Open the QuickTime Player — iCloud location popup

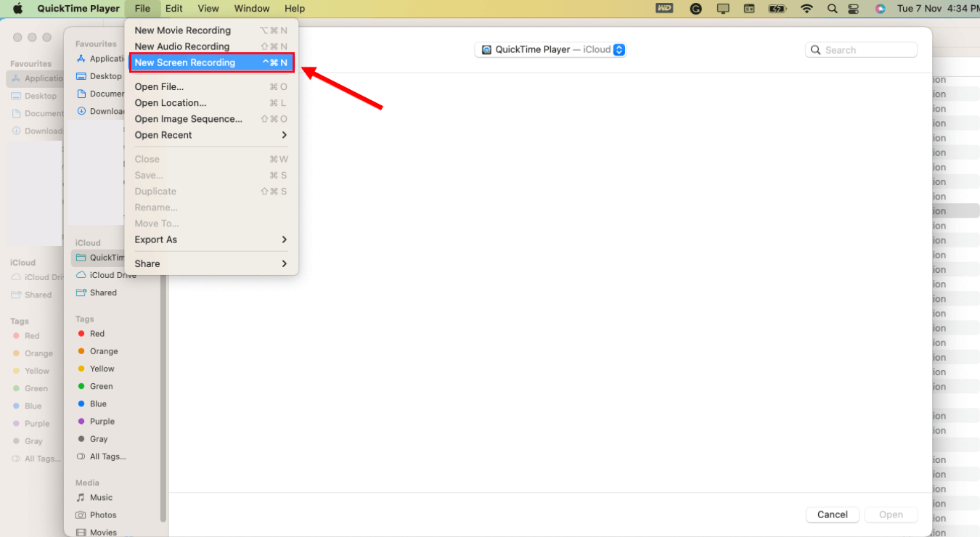coord(550,49)
